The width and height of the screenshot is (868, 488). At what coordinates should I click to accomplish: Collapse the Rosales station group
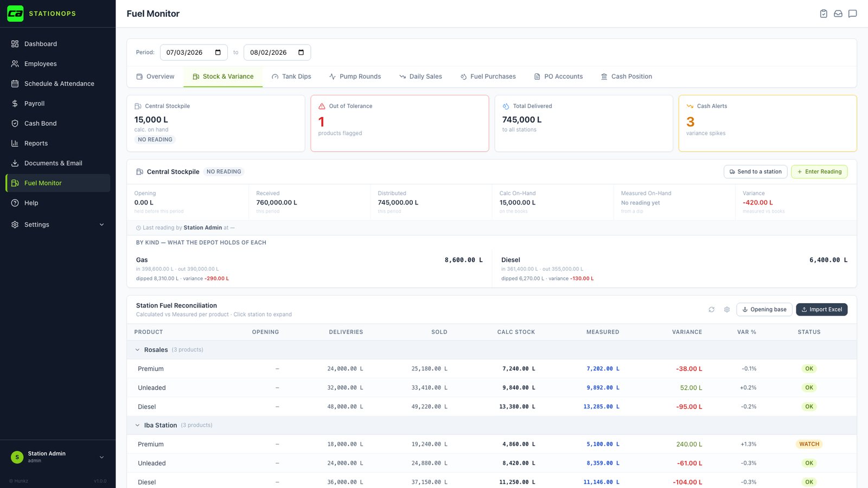(137, 350)
